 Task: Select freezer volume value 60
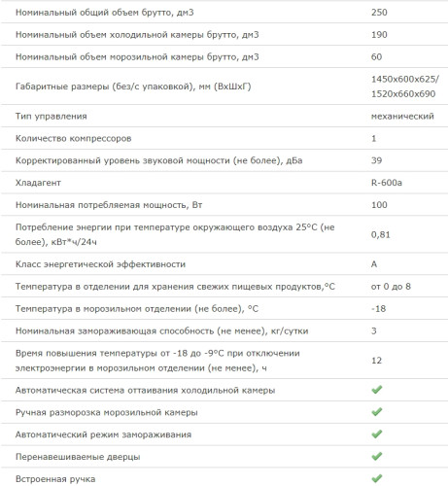coord(376,57)
